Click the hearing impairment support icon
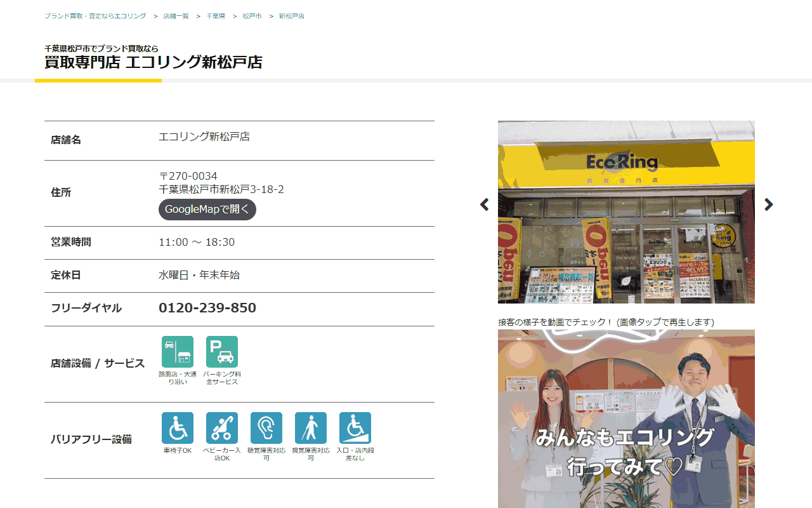Screen dimensions: 812x508 [x=266, y=428]
